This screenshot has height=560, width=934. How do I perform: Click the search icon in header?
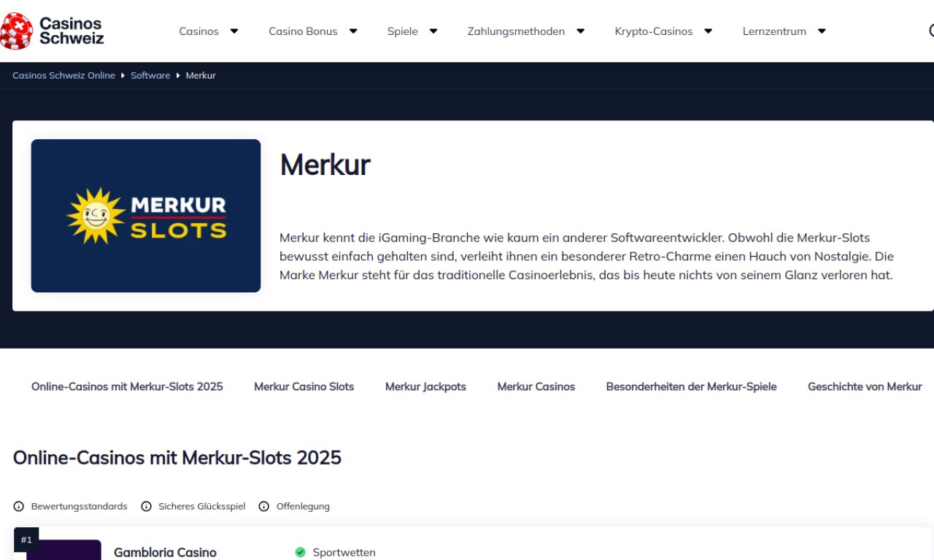tap(930, 31)
